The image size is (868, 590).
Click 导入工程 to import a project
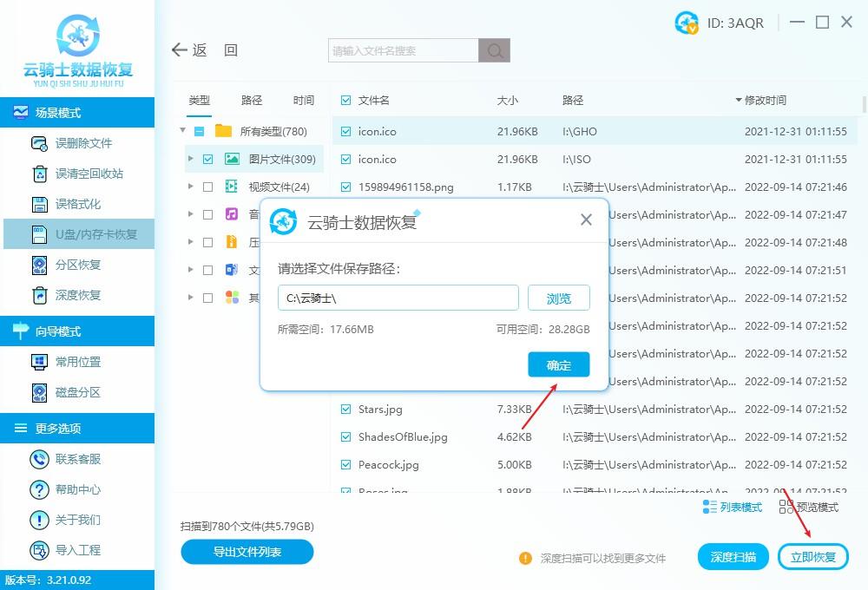(77, 550)
